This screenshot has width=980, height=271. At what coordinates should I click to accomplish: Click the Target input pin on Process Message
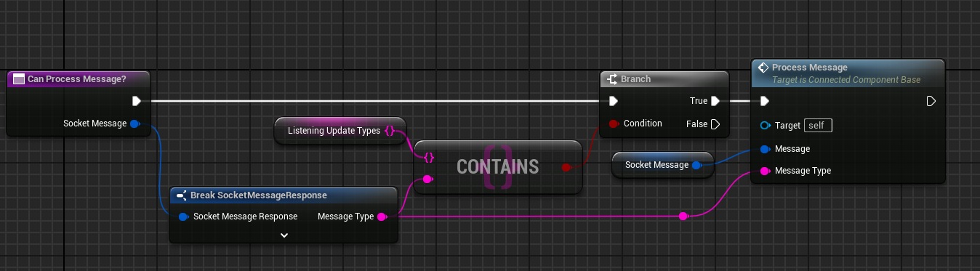(764, 126)
